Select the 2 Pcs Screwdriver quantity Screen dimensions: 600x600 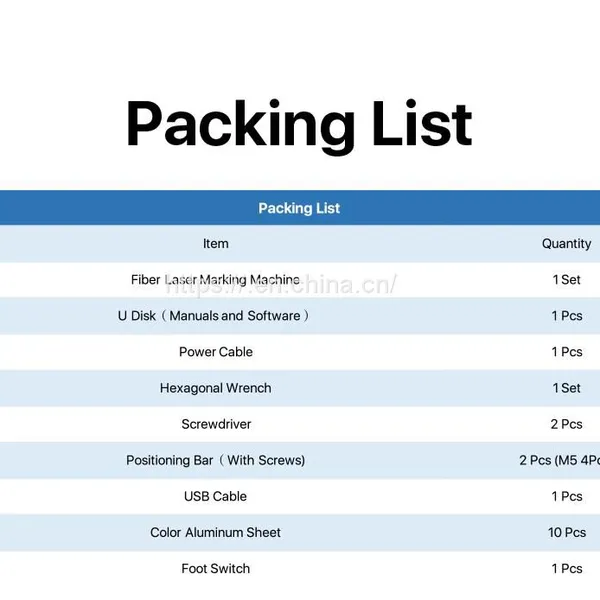567,424
